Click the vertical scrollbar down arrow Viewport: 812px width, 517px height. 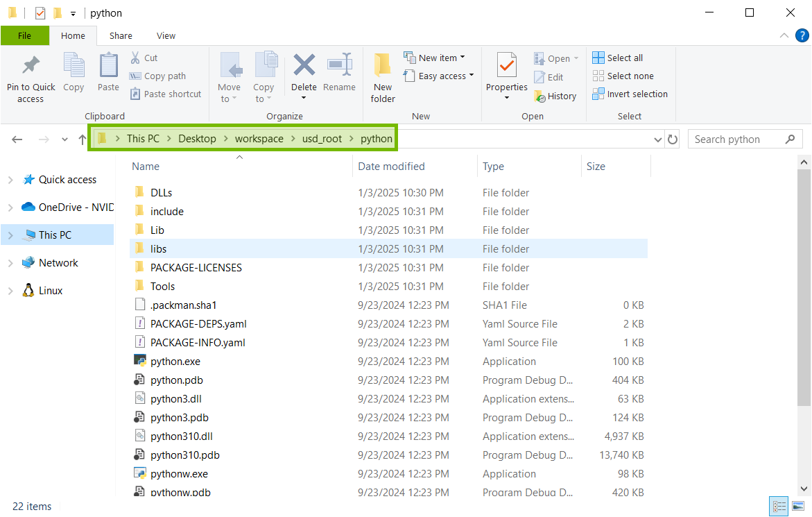[804, 489]
